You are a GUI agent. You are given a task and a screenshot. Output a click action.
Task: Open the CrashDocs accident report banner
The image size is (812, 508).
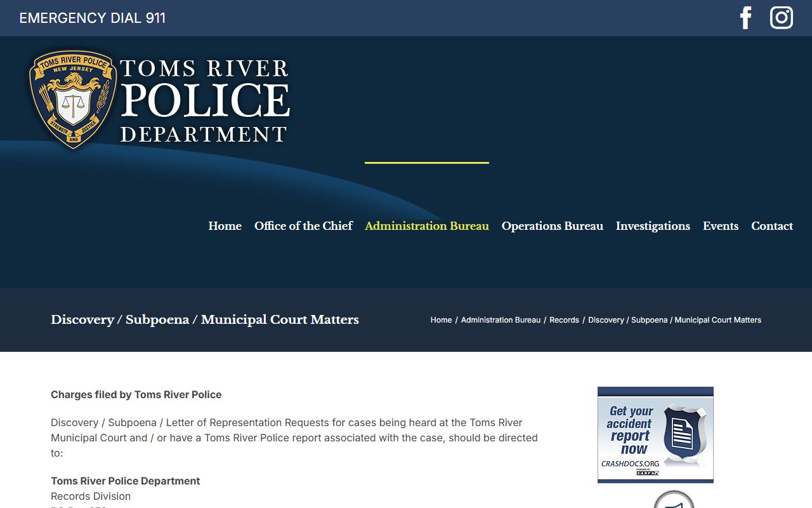[655, 435]
